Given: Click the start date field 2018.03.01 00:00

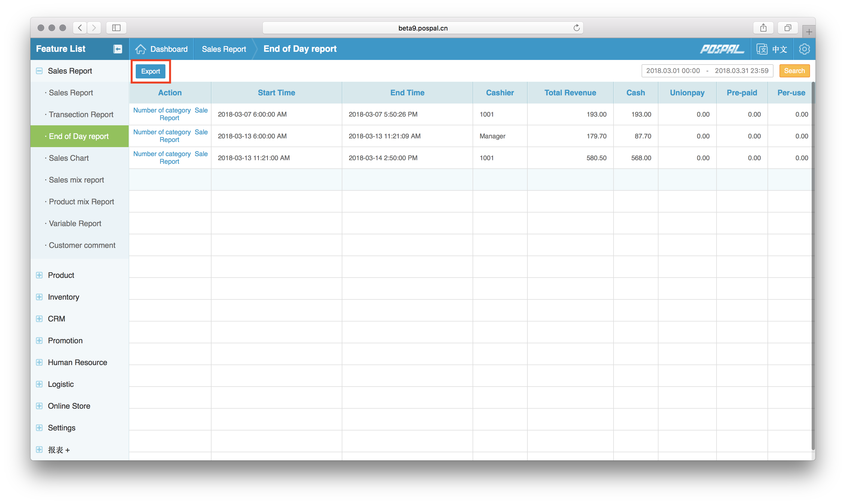Looking at the screenshot, I should pos(673,71).
